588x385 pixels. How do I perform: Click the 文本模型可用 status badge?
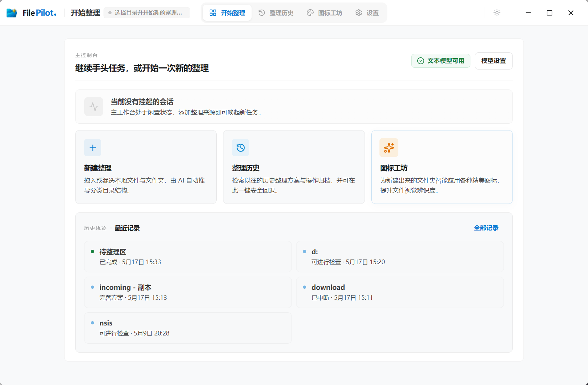pos(441,61)
